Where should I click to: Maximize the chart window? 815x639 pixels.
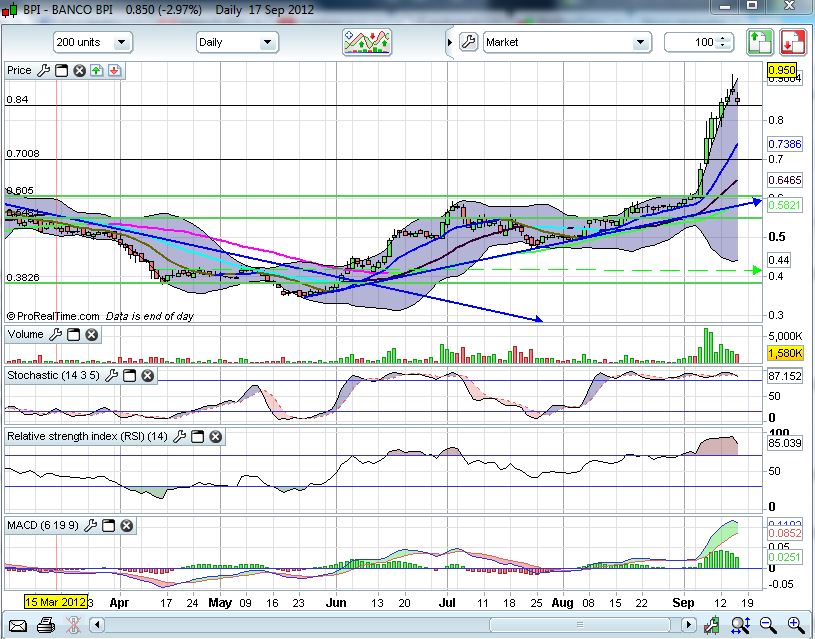tap(752, 6)
